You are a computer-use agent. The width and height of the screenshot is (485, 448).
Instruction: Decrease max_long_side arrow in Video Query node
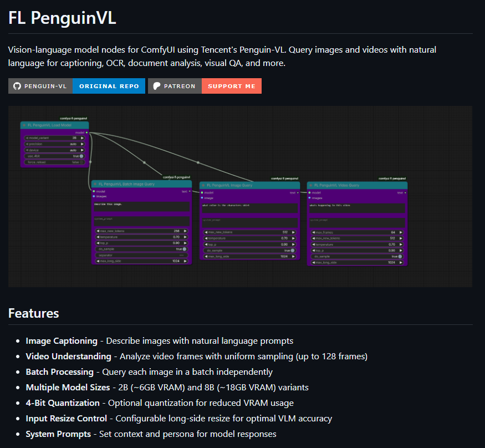tap(314, 262)
